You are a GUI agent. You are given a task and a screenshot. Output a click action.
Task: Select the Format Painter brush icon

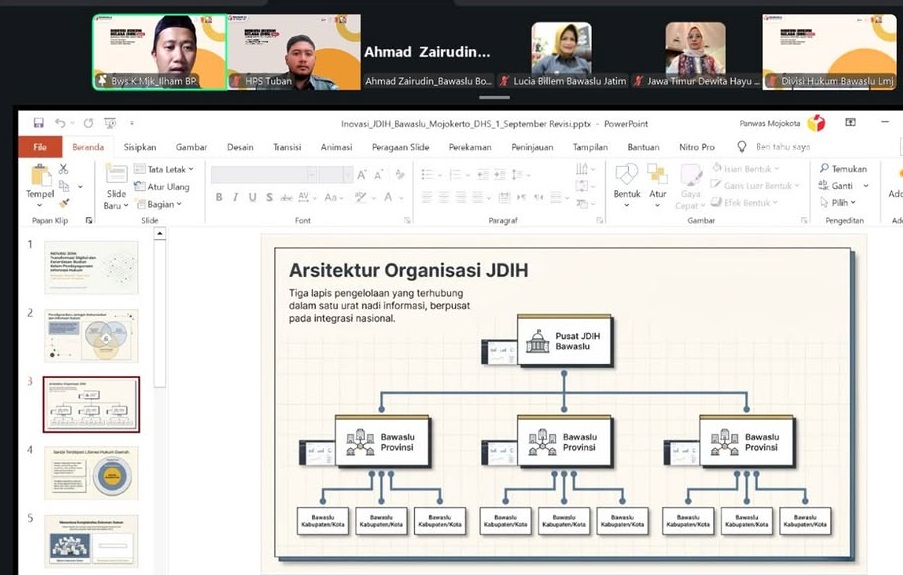(x=64, y=203)
